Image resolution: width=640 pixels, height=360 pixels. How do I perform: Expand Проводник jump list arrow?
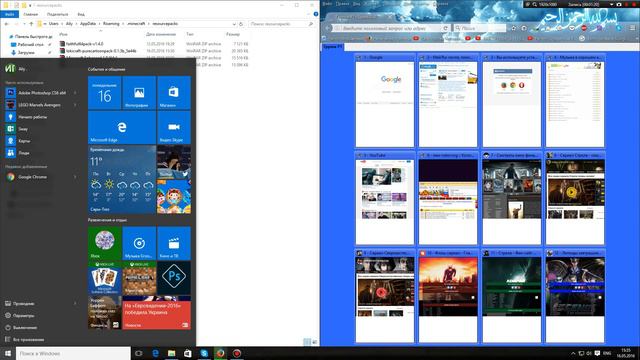click(75, 304)
